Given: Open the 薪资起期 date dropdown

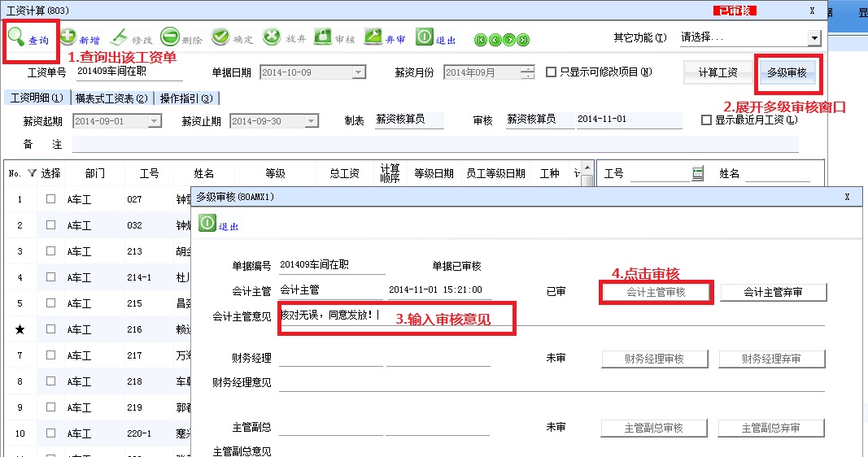Looking at the screenshot, I should 155,121.
